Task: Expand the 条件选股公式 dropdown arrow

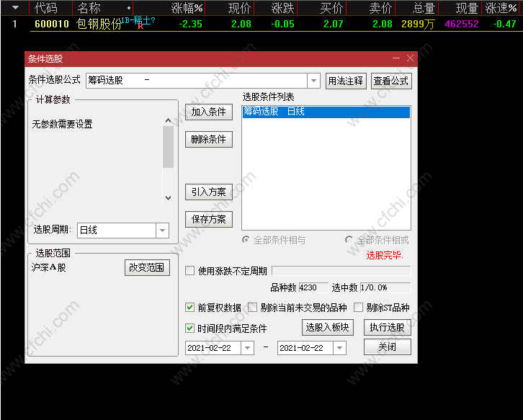Action: tap(313, 81)
